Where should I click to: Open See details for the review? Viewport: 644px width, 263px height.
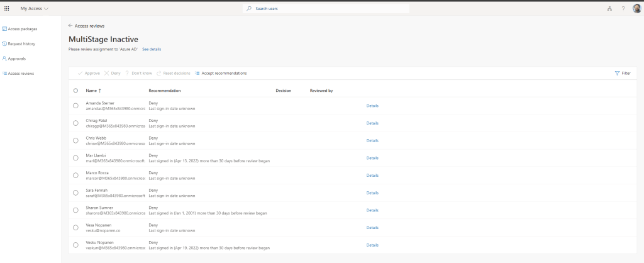(151, 48)
